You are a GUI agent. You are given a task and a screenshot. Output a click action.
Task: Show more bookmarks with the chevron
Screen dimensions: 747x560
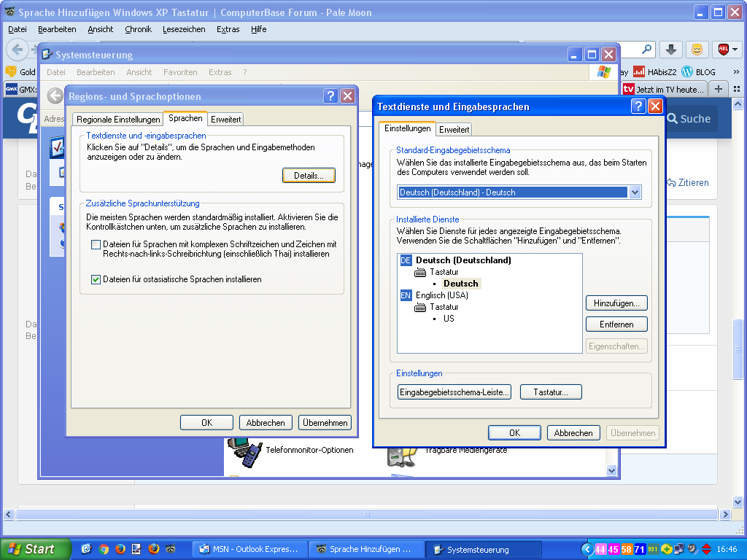tap(736, 72)
